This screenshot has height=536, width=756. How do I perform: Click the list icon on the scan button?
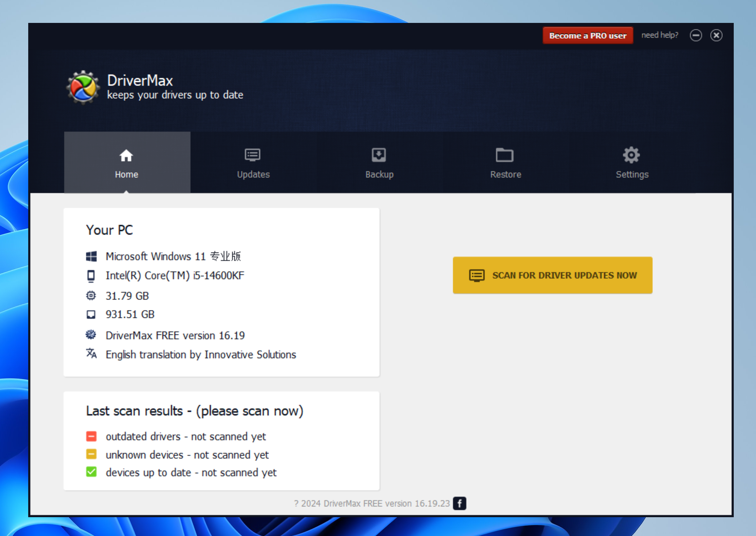(477, 276)
